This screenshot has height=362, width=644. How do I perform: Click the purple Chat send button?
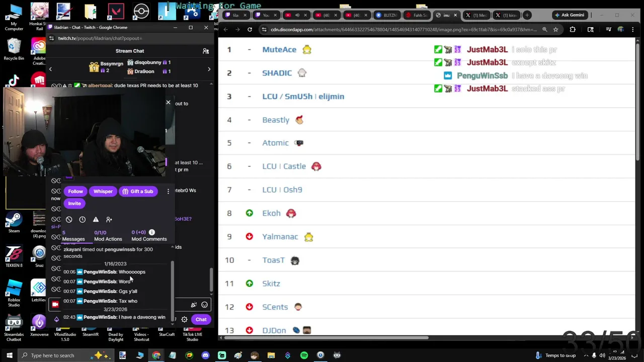201,319
